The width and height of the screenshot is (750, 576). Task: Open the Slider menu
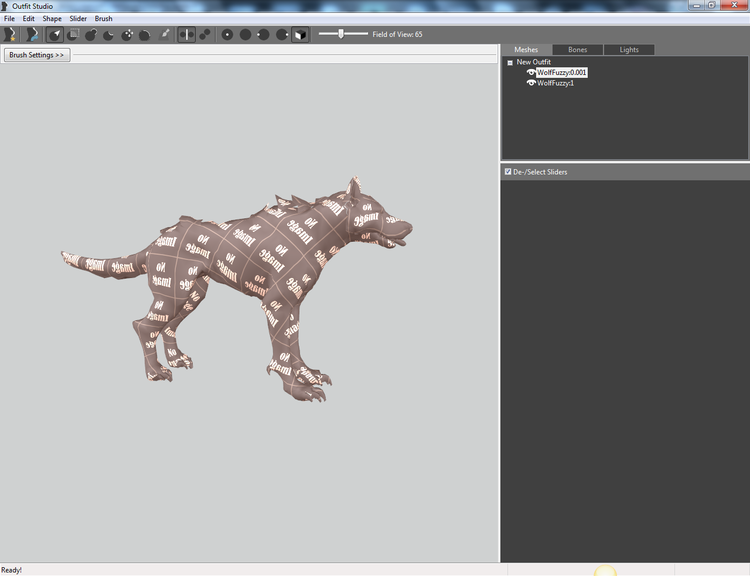(78, 19)
